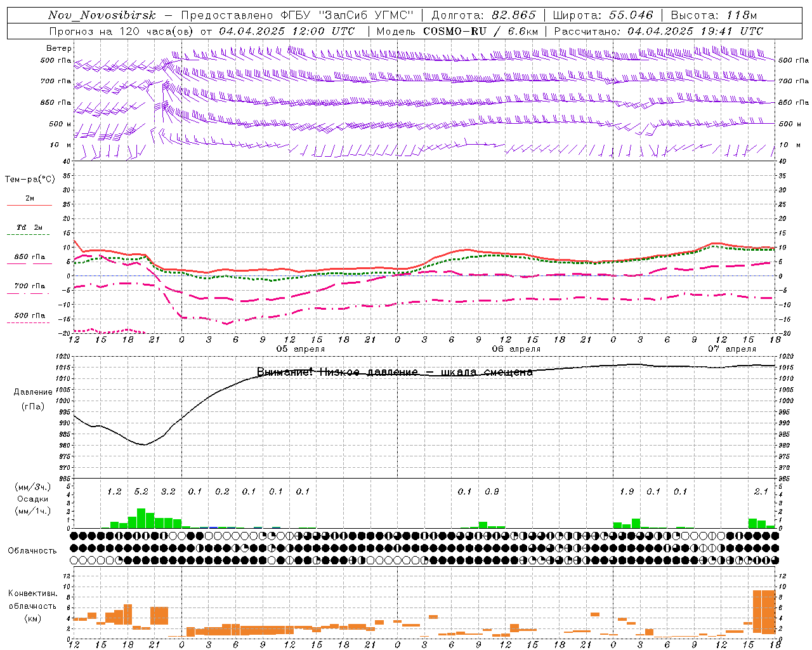Click the green dashed 'Td 2м' legend line
812x650 pixels.
click(28, 235)
